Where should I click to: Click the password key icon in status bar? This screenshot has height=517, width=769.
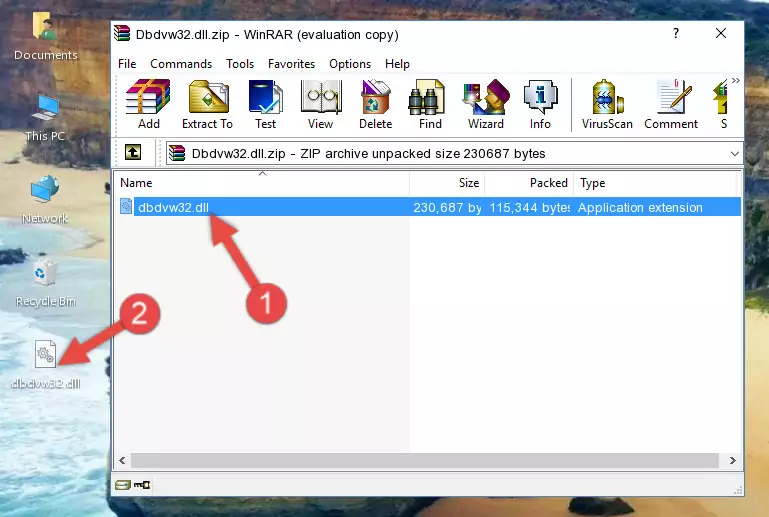[x=142, y=485]
